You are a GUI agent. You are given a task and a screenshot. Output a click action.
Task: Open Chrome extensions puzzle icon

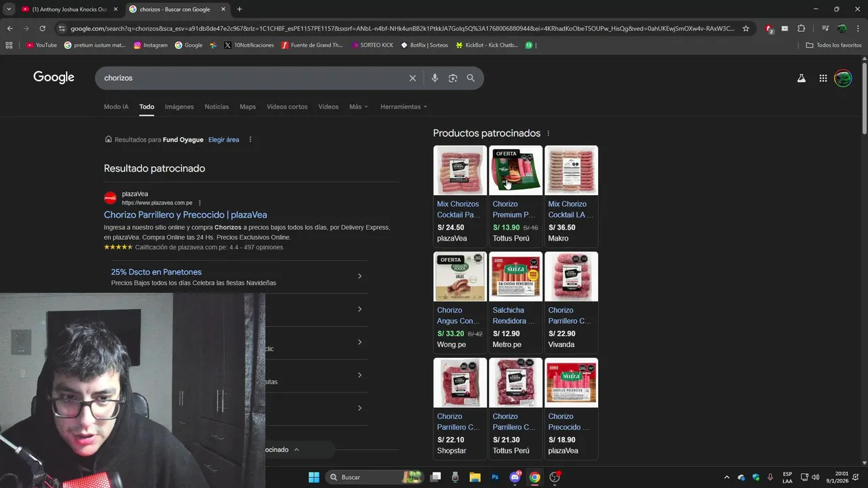click(801, 28)
